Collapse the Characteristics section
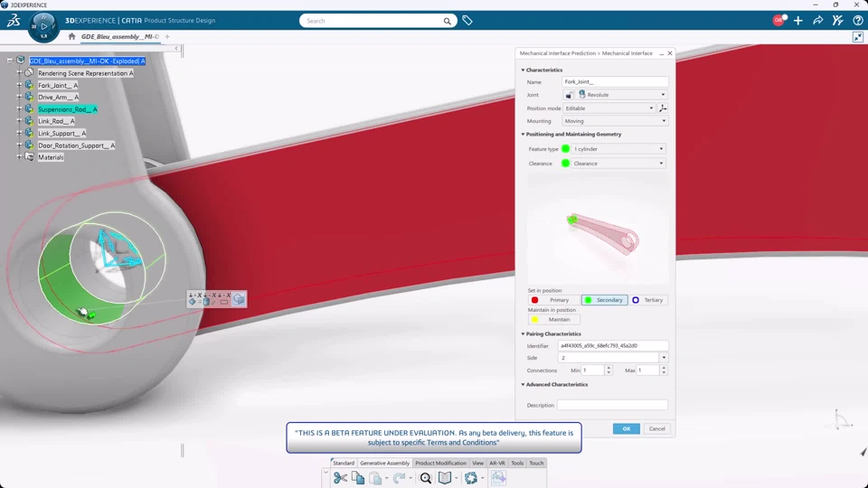 pyautogui.click(x=523, y=70)
